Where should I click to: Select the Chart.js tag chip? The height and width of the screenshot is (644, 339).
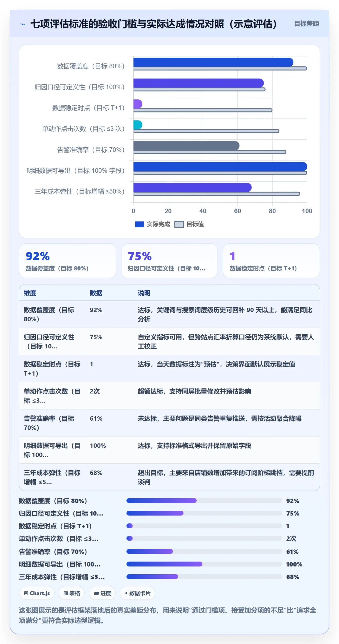(x=37, y=593)
